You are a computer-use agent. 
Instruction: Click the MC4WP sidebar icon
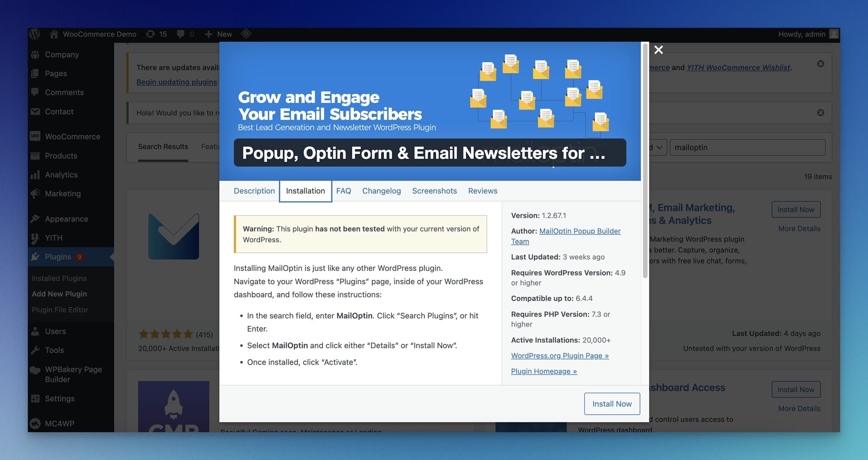(x=35, y=423)
